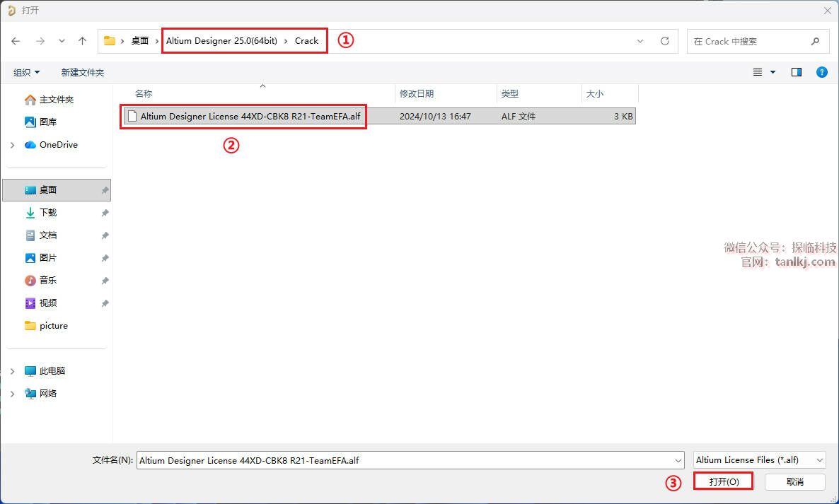Select 桌面 in the address breadcrumb
The width and height of the screenshot is (839, 504).
pyautogui.click(x=139, y=40)
